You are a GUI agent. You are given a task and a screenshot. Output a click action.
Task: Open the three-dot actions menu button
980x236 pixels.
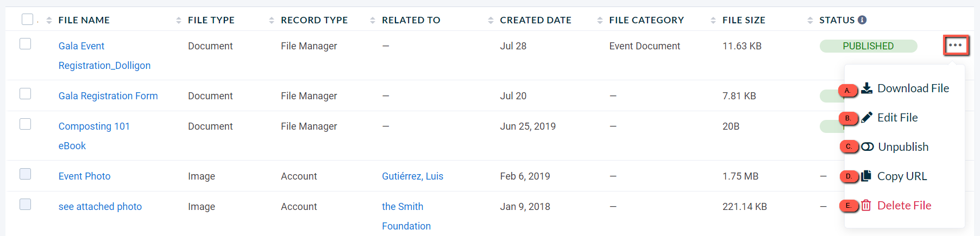click(956, 46)
